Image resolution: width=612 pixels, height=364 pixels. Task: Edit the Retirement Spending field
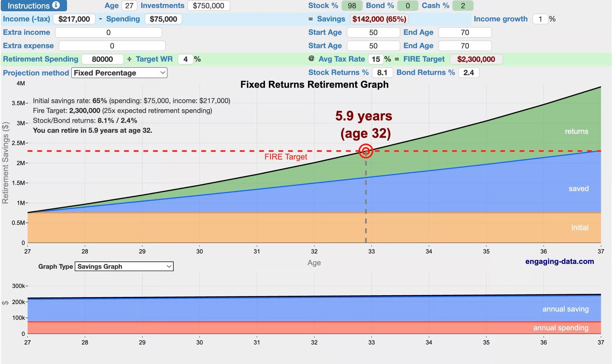(102, 59)
